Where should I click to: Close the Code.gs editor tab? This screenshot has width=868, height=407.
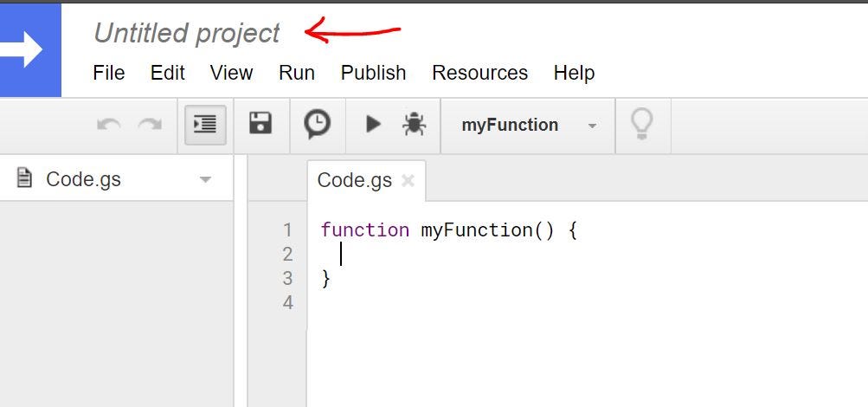tap(408, 180)
